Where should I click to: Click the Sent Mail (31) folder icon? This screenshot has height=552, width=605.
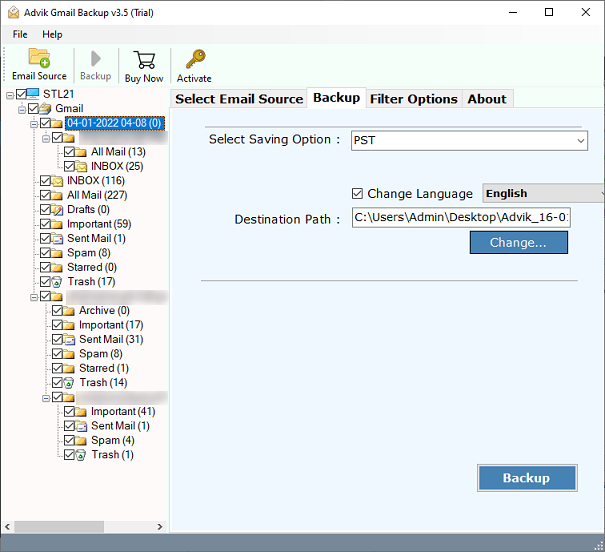tap(69, 339)
